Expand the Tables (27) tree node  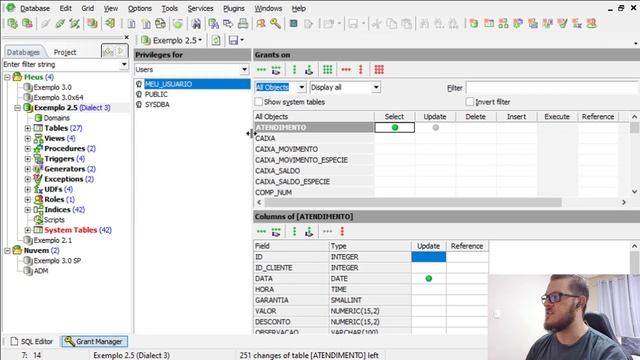click(x=28, y=128)
